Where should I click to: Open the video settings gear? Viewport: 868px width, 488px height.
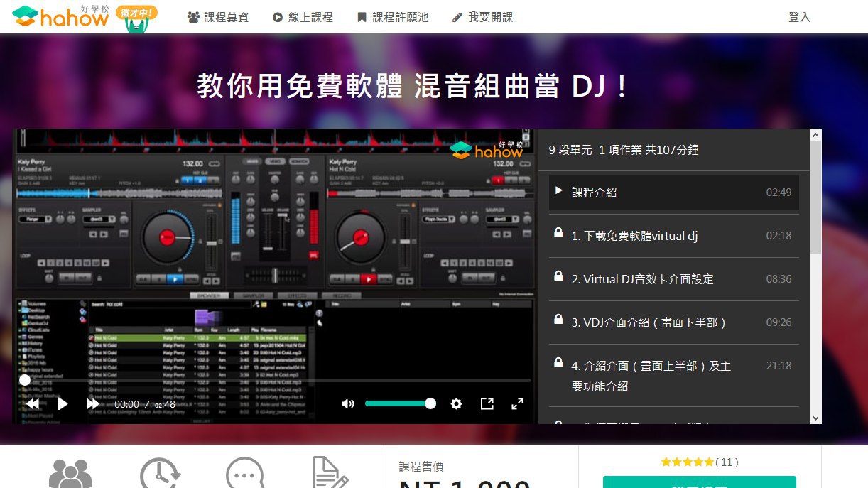click(x=456, y=403)
